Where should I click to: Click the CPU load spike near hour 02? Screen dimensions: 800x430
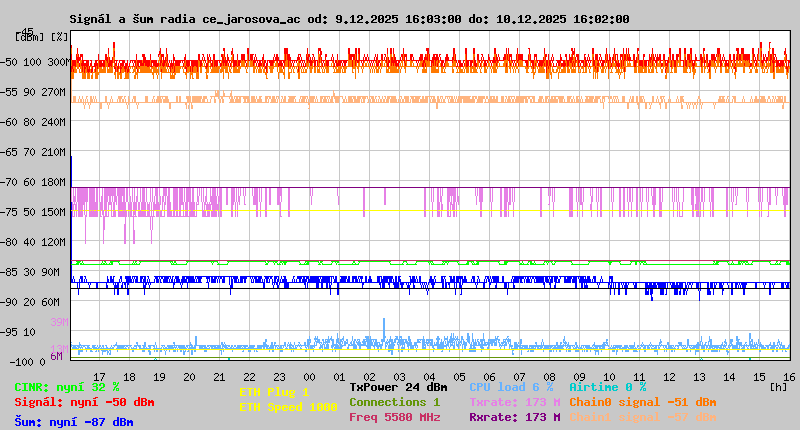click(384, 327)
